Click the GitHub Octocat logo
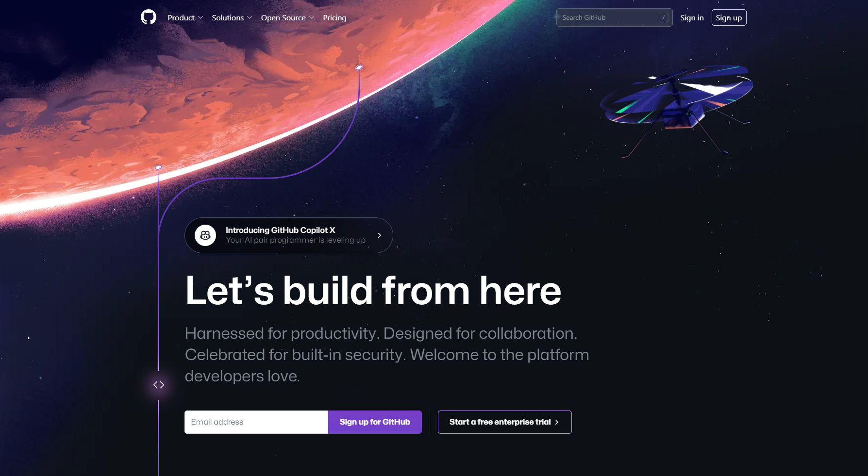868x476 pixels. pyautogui.click(x=149, y=17)
